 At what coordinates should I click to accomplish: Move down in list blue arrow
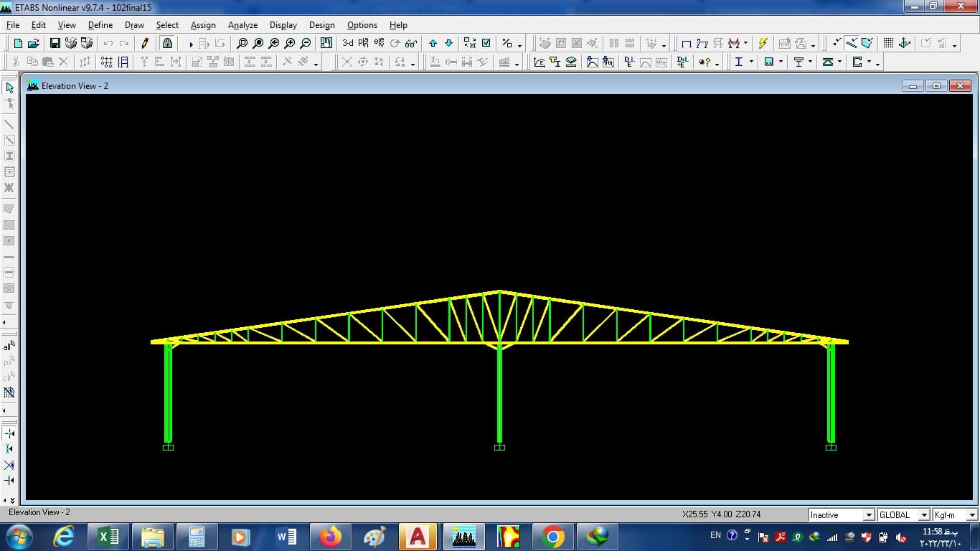pos(449,43)
